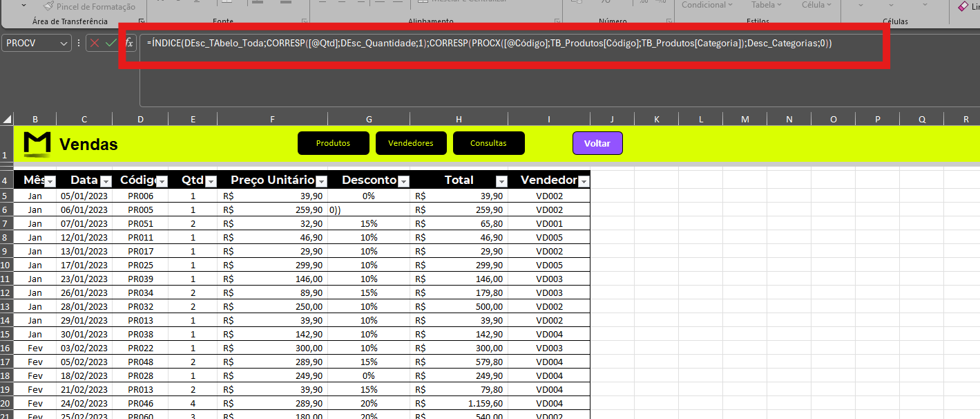The width and height of the screenshot is (980, 419).
Task: Select row 12 header
Action: pyautogui.click(x=6, y=292)
